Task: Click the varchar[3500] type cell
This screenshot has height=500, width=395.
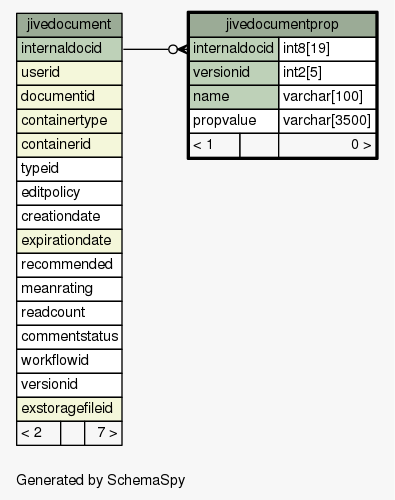Action: (327, 121)
